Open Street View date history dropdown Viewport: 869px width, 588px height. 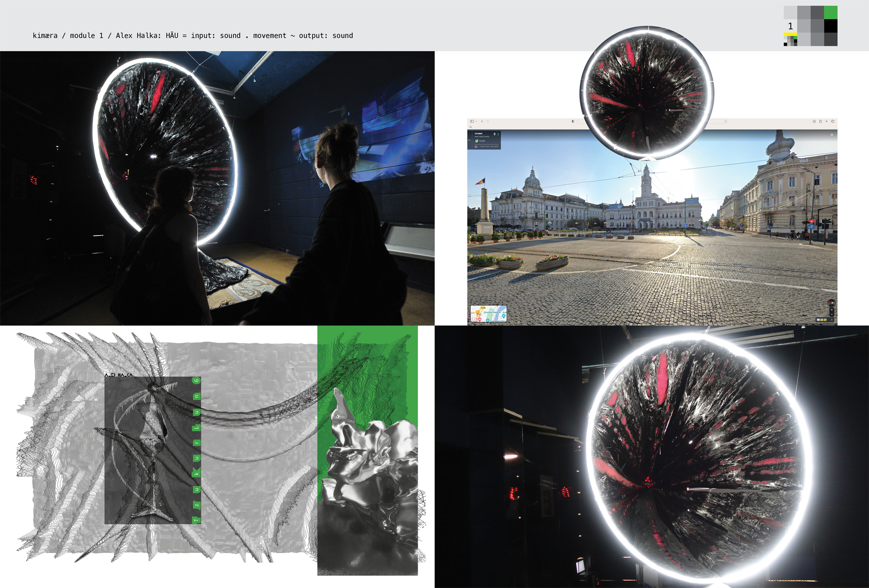point(477,147)
